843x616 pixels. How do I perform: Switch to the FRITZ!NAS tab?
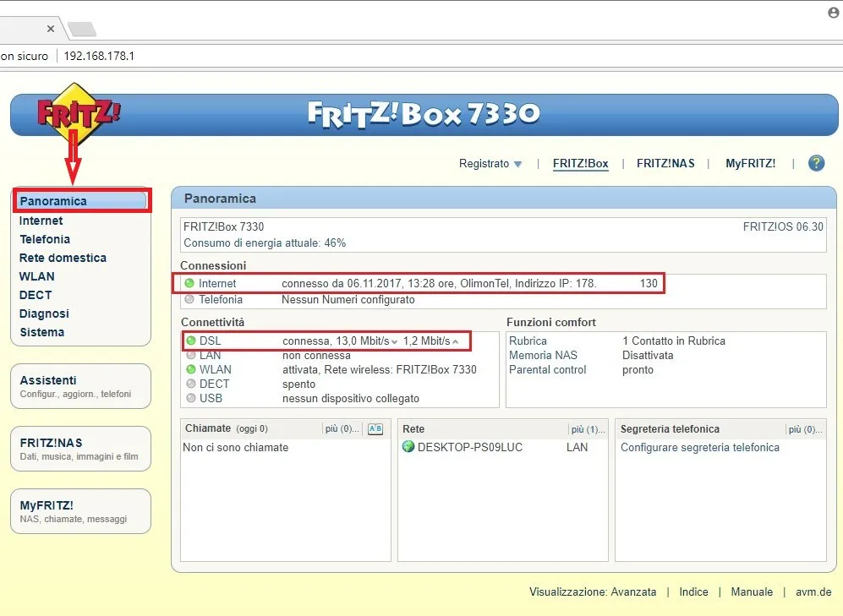(x=665, y=164)
